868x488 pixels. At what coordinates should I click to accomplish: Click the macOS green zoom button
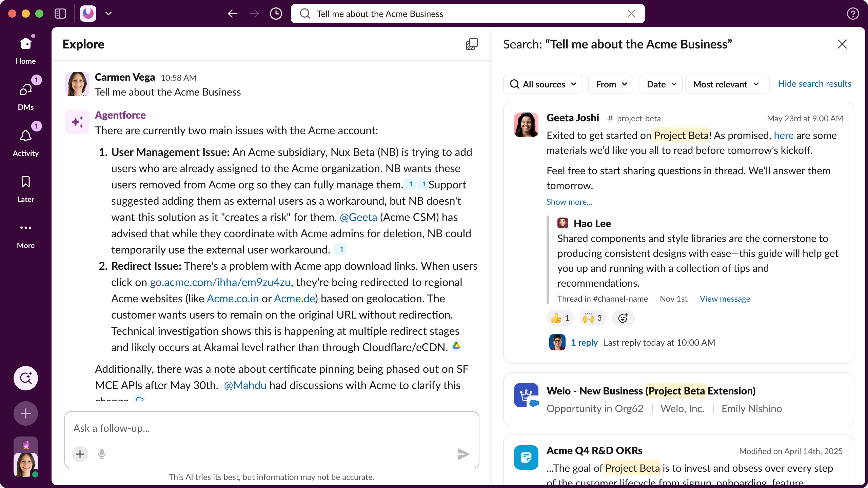point(39,14)
